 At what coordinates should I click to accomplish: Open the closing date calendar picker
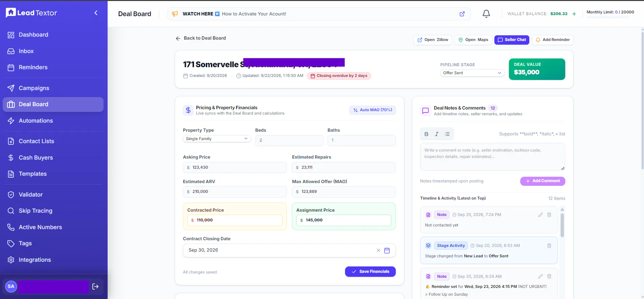387,250
